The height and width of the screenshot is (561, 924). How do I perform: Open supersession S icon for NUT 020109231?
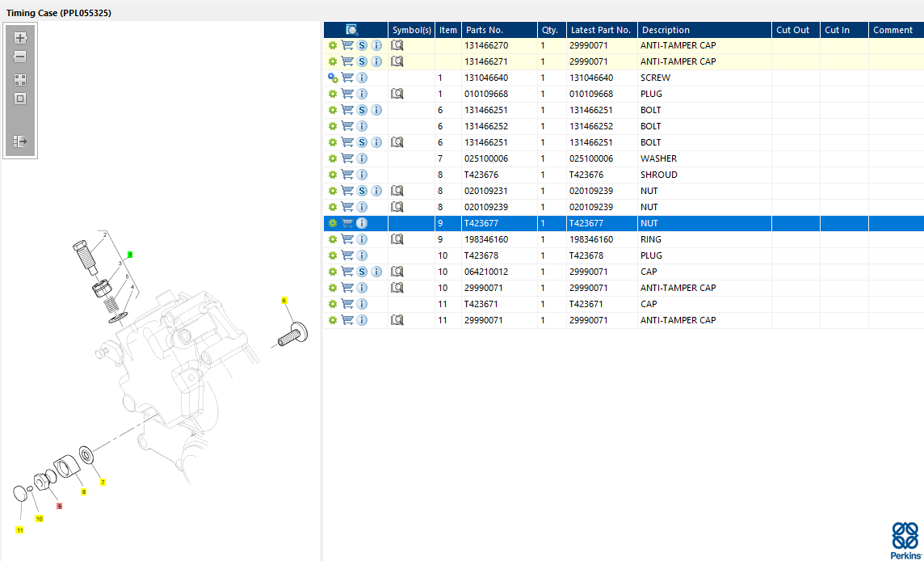pyautogui.click(x=362, y=191)
